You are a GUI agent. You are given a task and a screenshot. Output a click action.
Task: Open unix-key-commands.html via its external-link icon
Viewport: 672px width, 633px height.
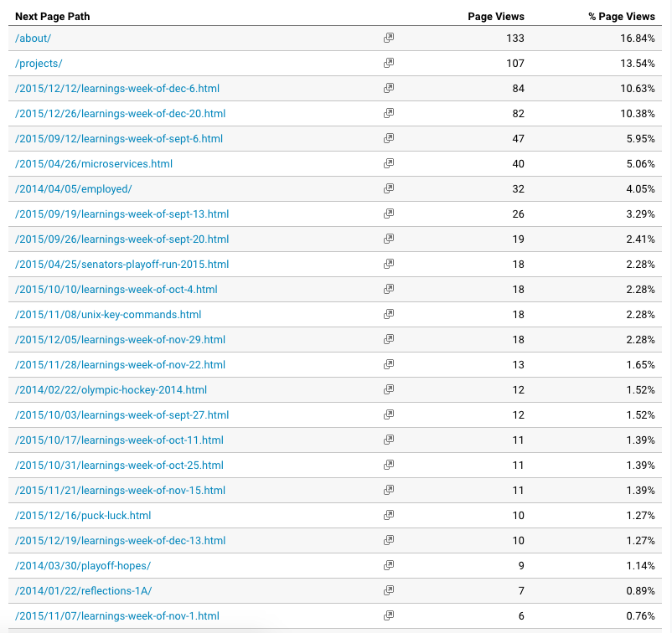(388, 314)
